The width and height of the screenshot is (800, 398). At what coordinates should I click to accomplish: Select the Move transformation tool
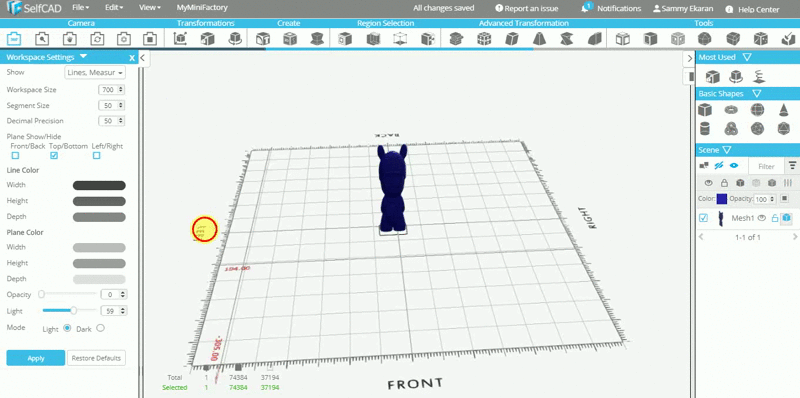[180, 38]
